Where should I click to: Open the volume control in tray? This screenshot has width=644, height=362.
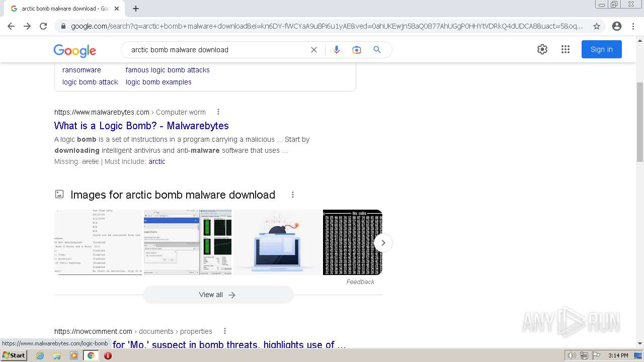point(572,355)
